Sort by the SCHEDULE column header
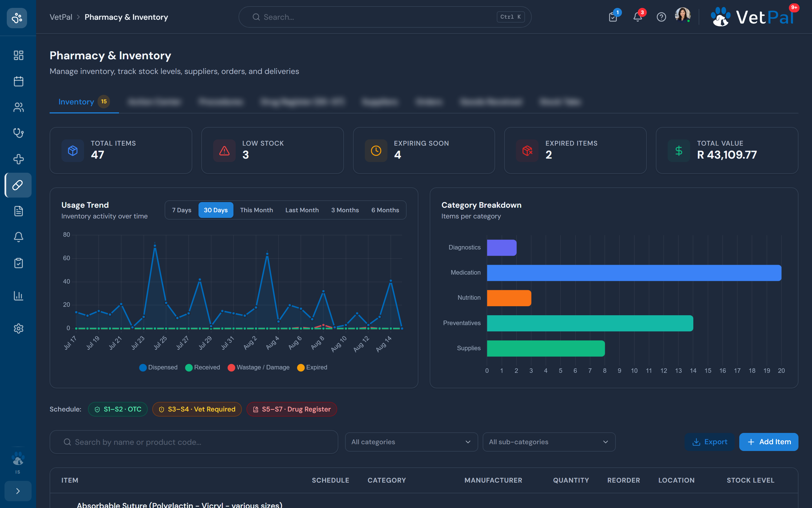This screenshot has width=812, height=508. tap(330, 480)
